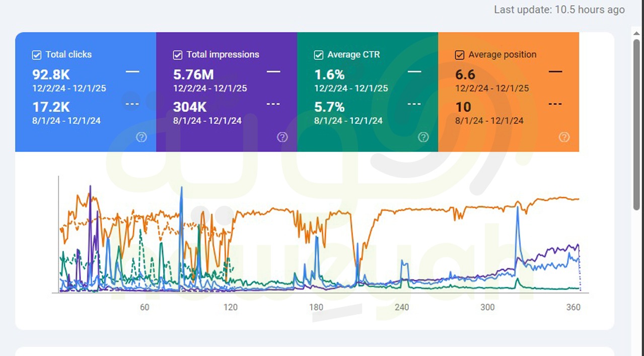Image resolution: width=644 pixels, height=356 pixels.
Task: Disable the Average CTR checkbox
Action: 319,55
